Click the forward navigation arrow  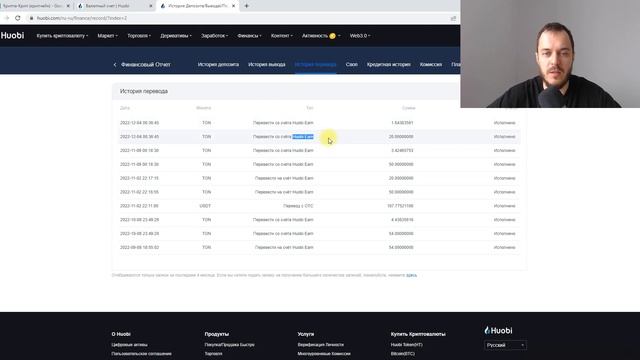pos(7,18)
